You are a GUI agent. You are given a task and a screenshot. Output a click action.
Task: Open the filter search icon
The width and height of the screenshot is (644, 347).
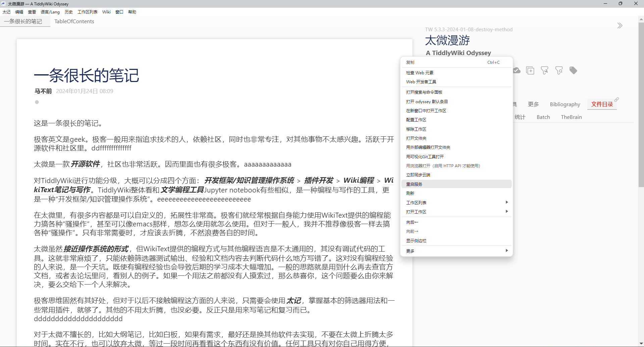(559, 71)
